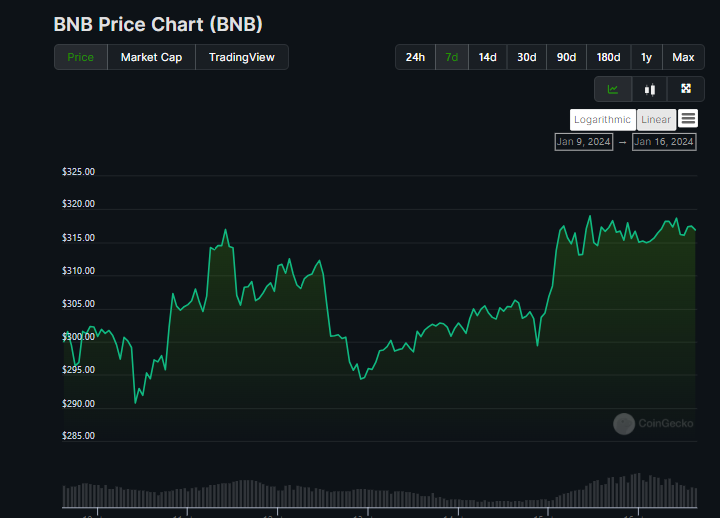Select the Price tab
720x518 pixels.
coord(81,57)
